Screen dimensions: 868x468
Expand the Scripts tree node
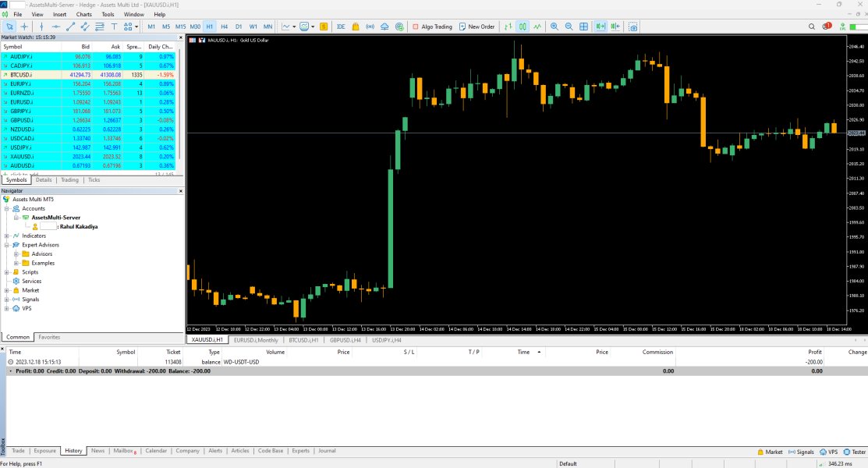click(7, 272)
